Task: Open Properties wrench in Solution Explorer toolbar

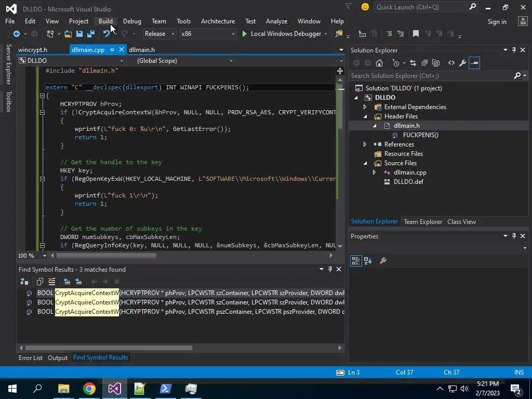Action: pos(462,63)
